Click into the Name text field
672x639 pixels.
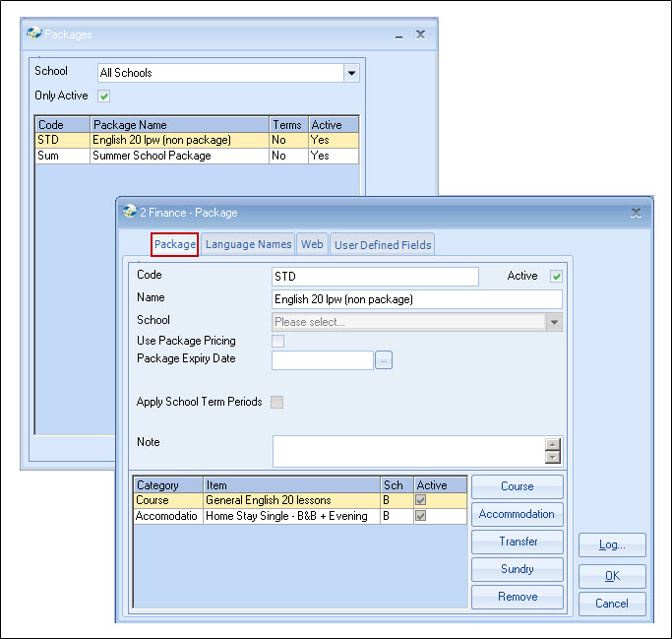(x=416, y=299)
